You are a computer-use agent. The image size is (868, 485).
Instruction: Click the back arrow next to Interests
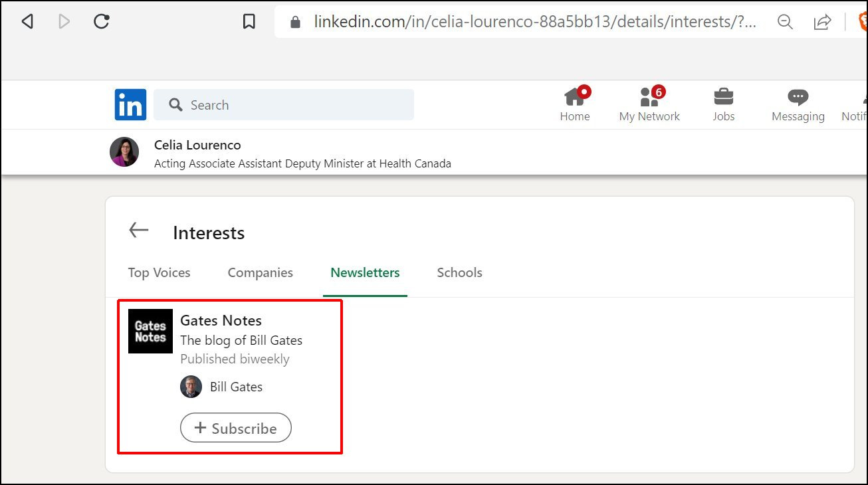click(139, 231)
